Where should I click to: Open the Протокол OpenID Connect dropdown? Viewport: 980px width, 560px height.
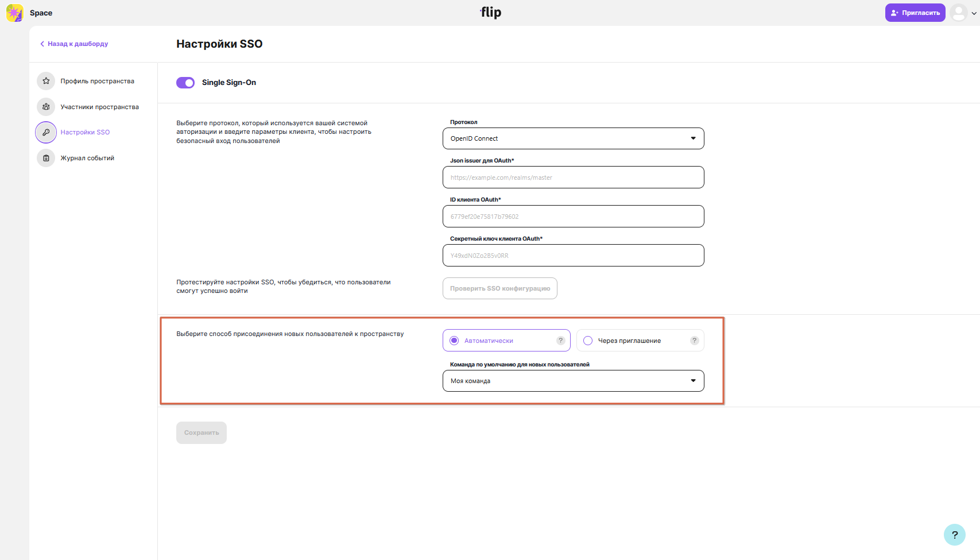574,138
